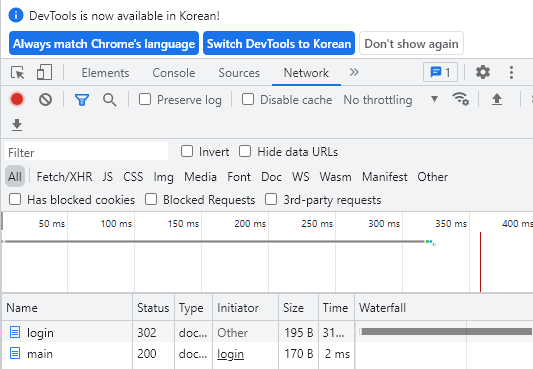Sort by Initiator column header
Viewport: 533px width, 369px height.
click(245, 308)
